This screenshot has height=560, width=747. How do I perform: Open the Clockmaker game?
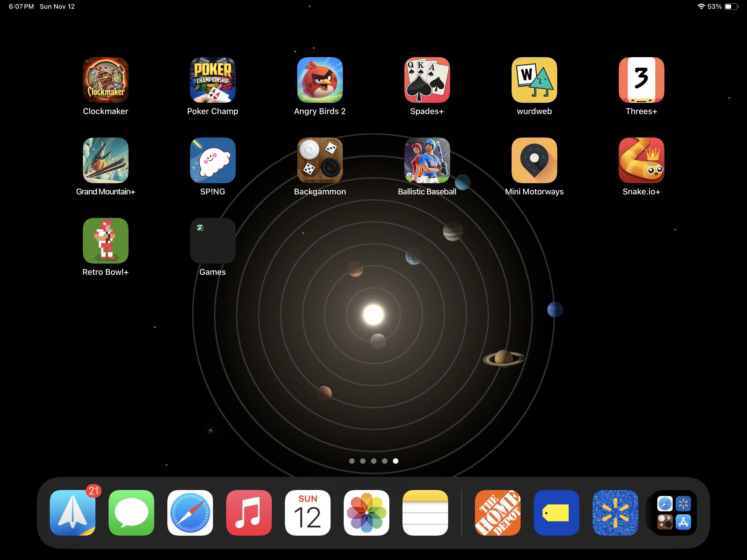105,80
